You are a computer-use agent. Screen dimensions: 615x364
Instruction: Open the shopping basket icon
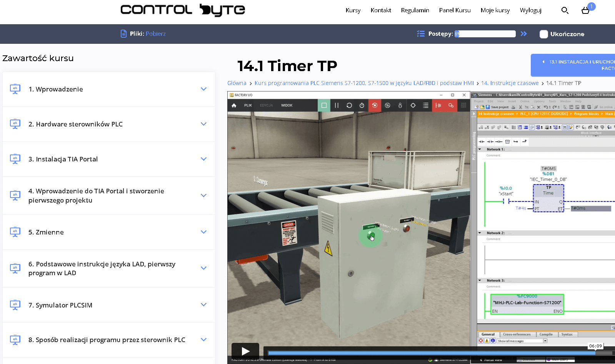tap(585, 10)
